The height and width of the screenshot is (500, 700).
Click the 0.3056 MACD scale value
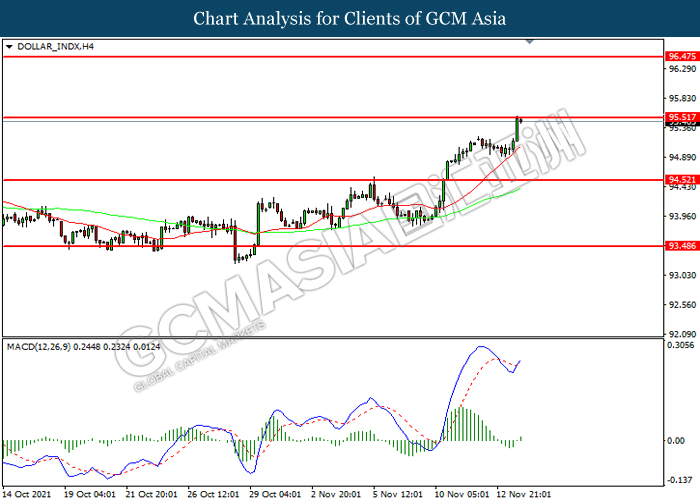680,345
